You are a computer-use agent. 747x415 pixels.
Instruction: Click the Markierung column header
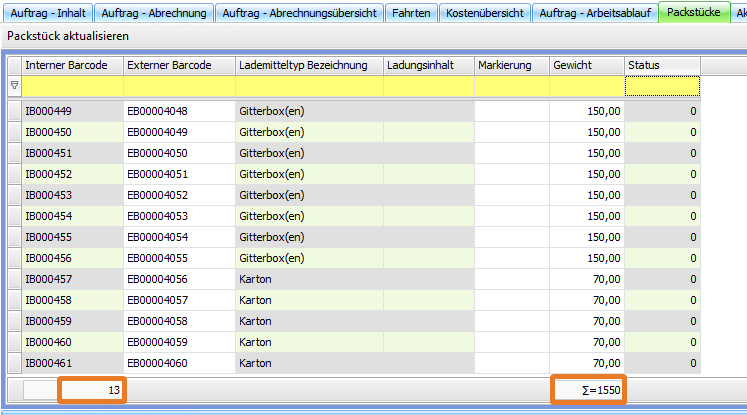pyautogui.click(x=511, y=65)
